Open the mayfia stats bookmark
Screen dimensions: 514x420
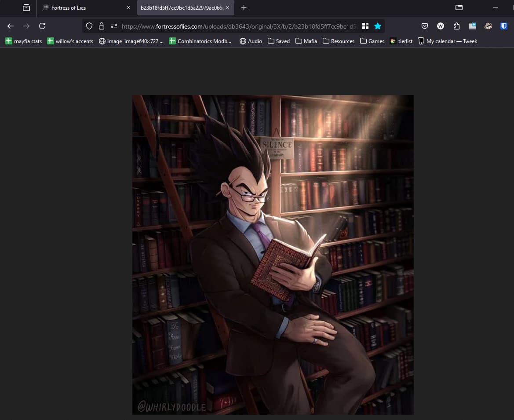[x=24, y=41]
